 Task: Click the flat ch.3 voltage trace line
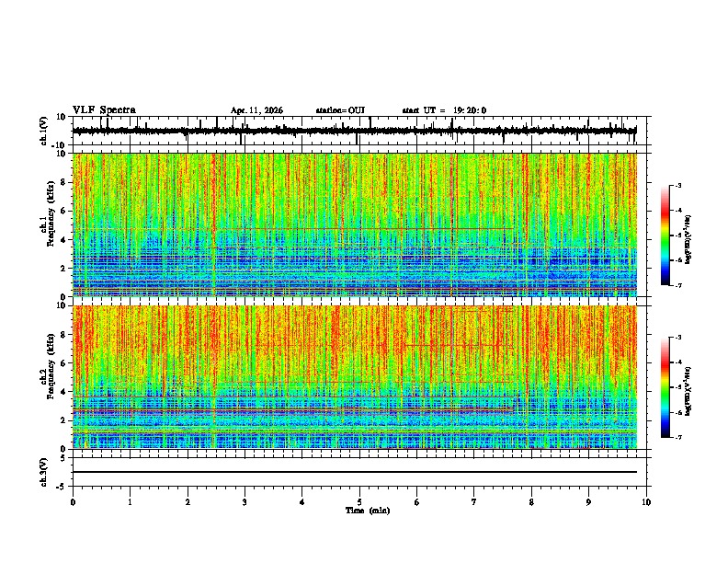[355, 472]
